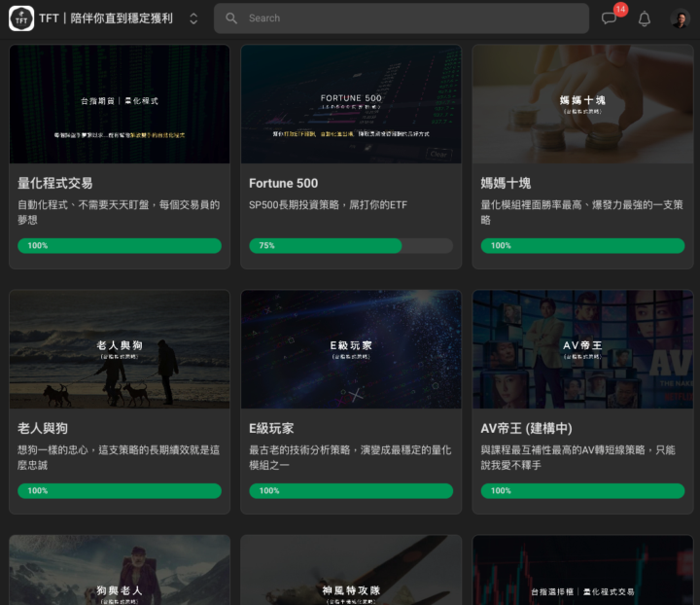Viewport: 700px width, 605px height.
Task: Click the 100% progress bar on E級玩家
Action: point(351,490)
